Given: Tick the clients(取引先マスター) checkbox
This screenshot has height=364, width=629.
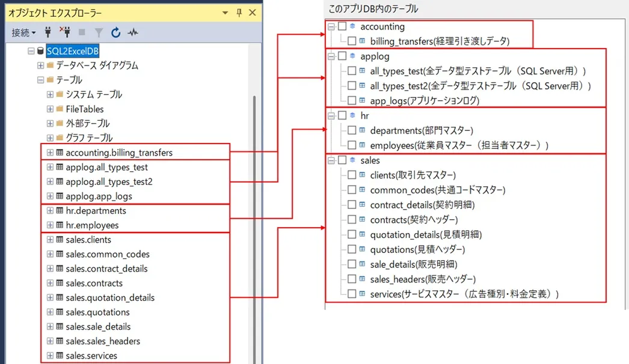Looking at the screenshot, I should pos(352,175).
